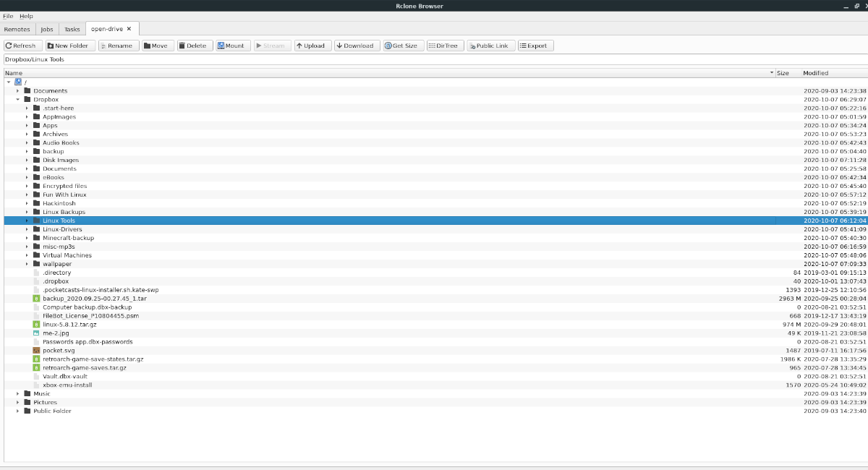Image resolution: width=868 pixels, height=470 pixels.
Task: Click the Refresh toolbar icon
Action: click(x=20, y=45)
